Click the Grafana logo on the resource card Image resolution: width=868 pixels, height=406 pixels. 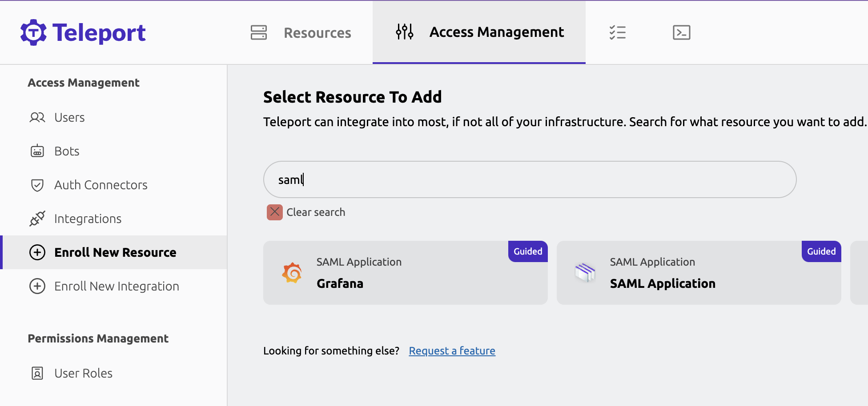[x=292, y=272]
